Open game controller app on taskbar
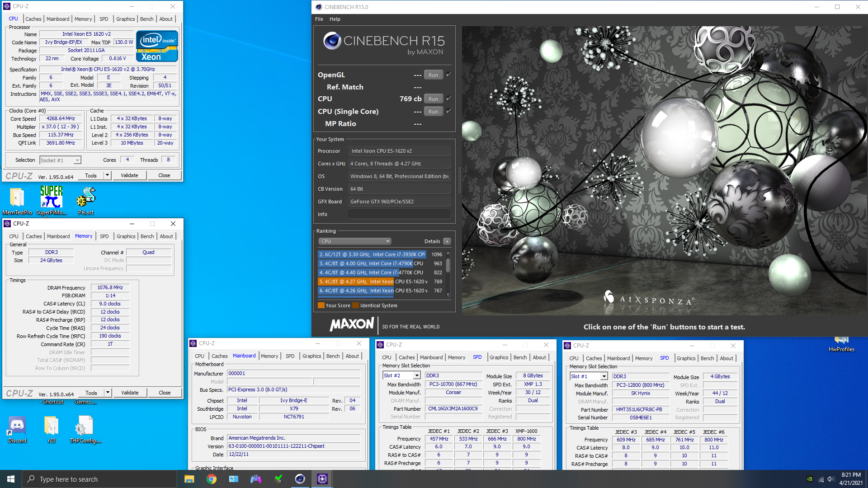The height and width of the screenshot is (488, 868). click(256, 479)
